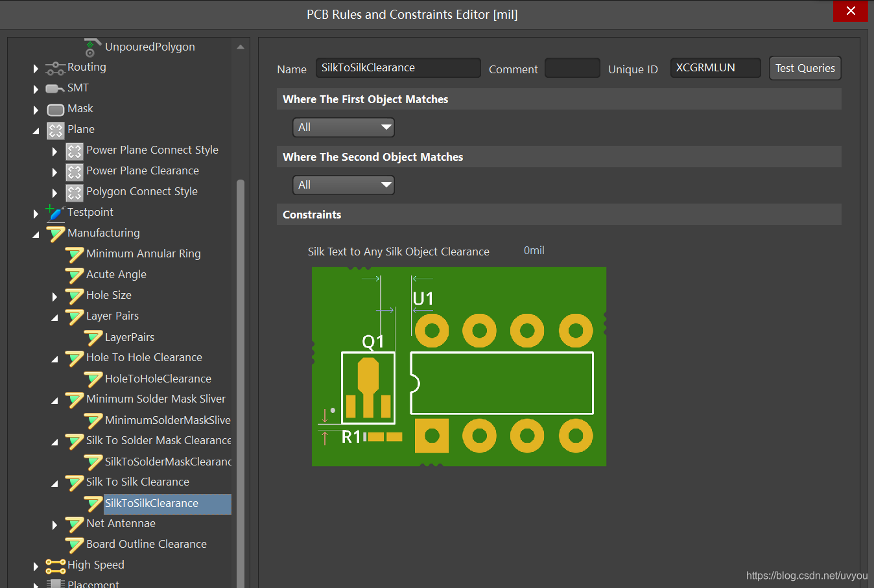
Task: Click the Power Plane Connect Style icon
Action: (75, 151)
